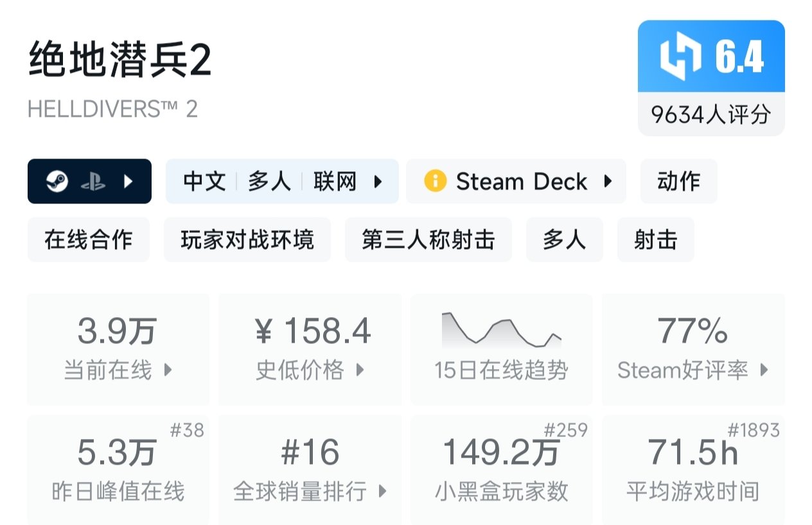Expand the 中文 多人 联网 details arrow
The image size is (812, 525).
pos(378,182)
